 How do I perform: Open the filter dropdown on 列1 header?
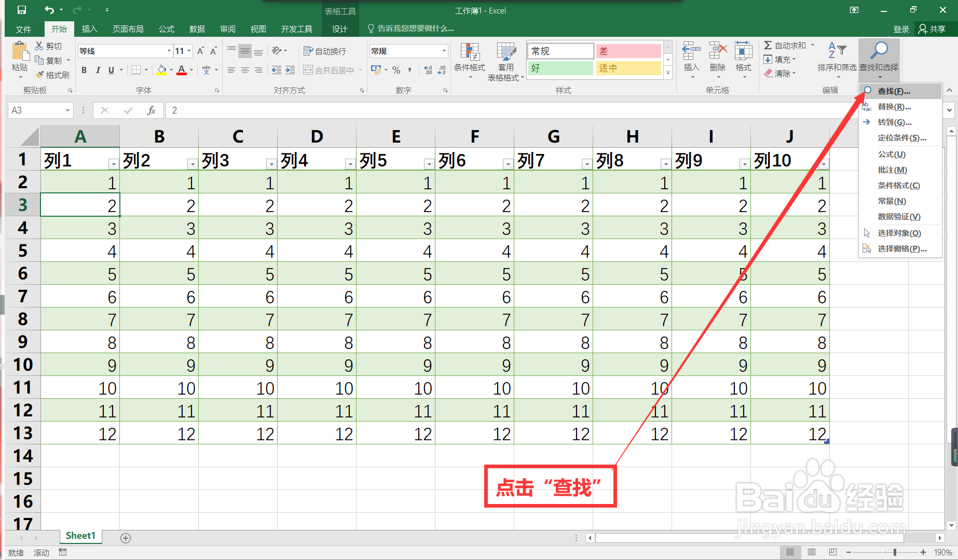point(114,164)
